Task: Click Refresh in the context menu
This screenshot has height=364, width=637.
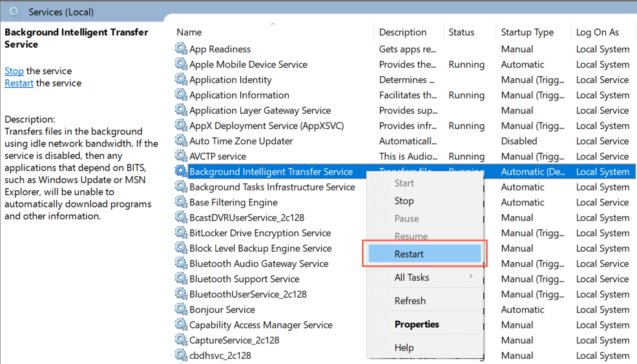Action: tap(410, 301)
